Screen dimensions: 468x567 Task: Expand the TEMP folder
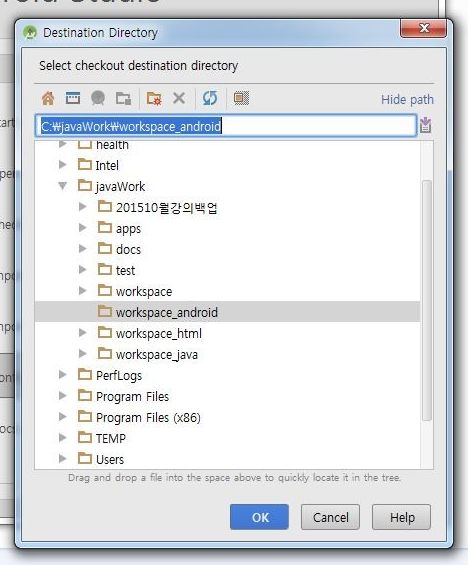(63, 438)
